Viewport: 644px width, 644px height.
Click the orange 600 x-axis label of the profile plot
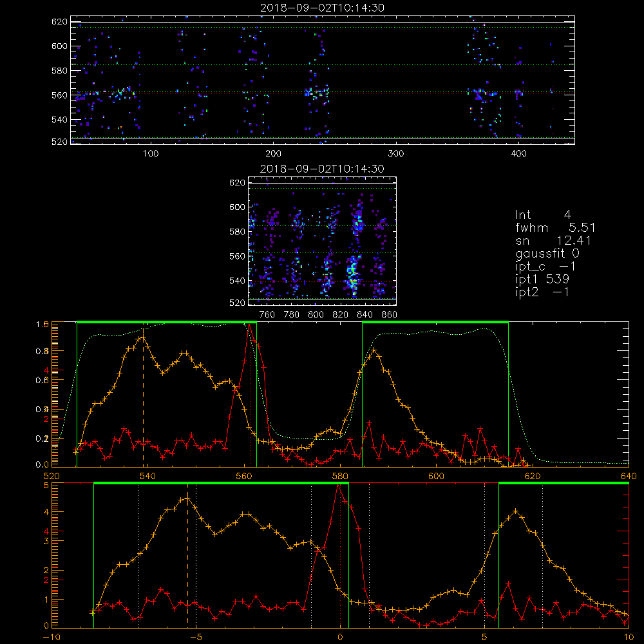point(436,476)
